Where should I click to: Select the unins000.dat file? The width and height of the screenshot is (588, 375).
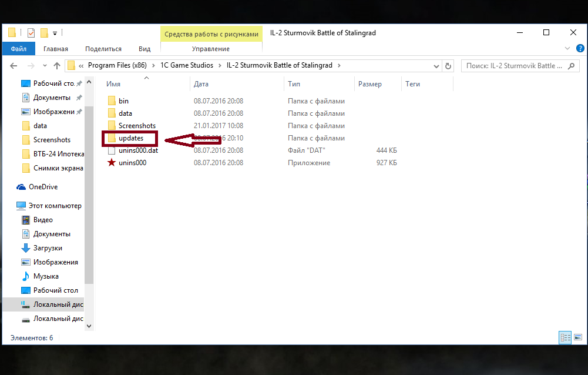click(138, 150)
